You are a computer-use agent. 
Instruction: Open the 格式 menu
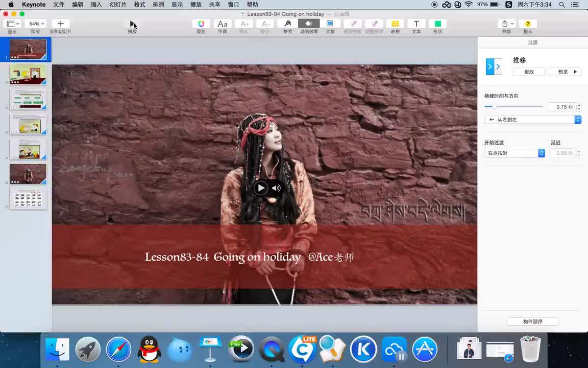click(x=139, y=5)
